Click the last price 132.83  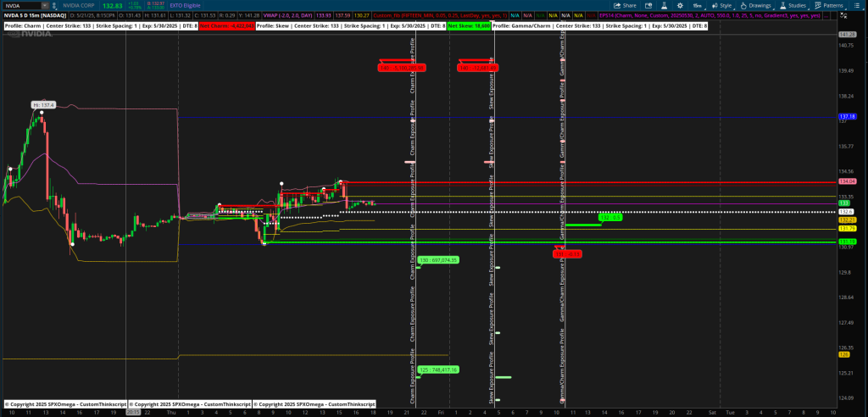point(112,5)
